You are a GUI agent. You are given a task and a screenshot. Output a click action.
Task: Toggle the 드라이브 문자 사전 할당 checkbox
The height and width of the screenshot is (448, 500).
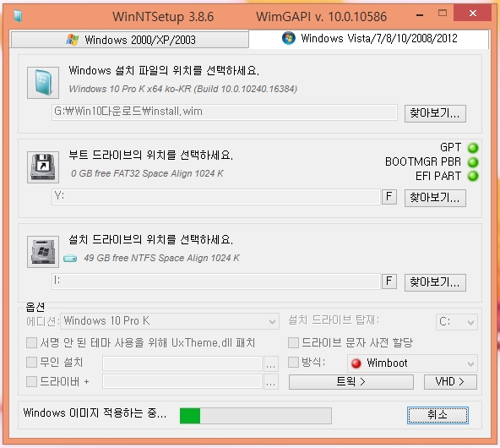pyautogui.click(x=293, y=343)
